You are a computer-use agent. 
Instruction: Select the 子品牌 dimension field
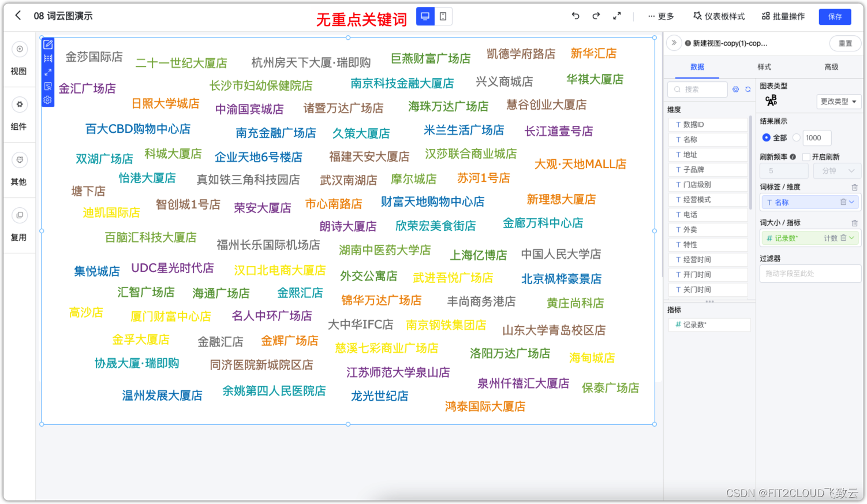click(x=708, y=170)
